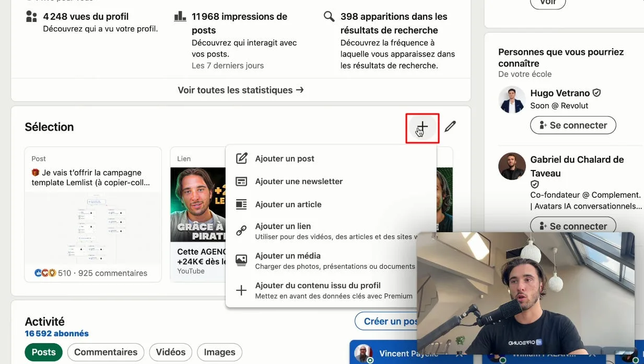Click "Se connecter" for Gabriel du Chalard
The width and height of the screenshot is (644, 364).
click(x=573, y=226)
